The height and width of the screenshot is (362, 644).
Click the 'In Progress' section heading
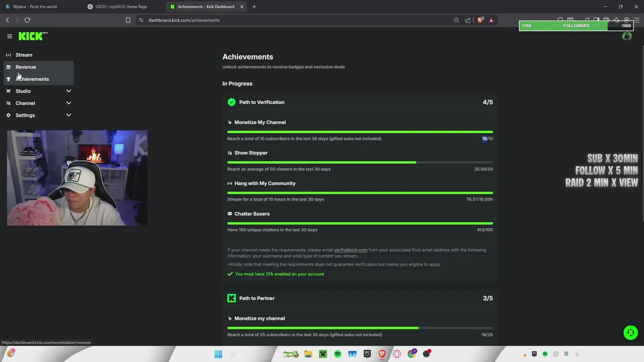point(237,83)
